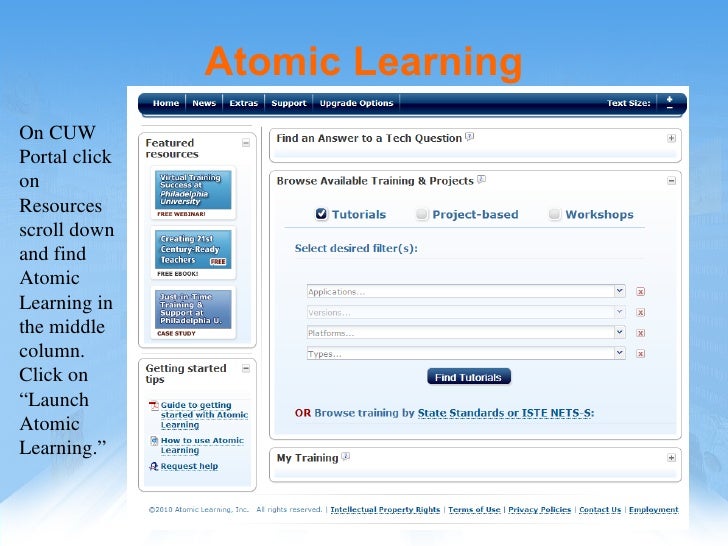This screenshot has height=546, width=728.
Task: Click PDF icon beside Guide to getting started
Action: click(x=154, y=406)
